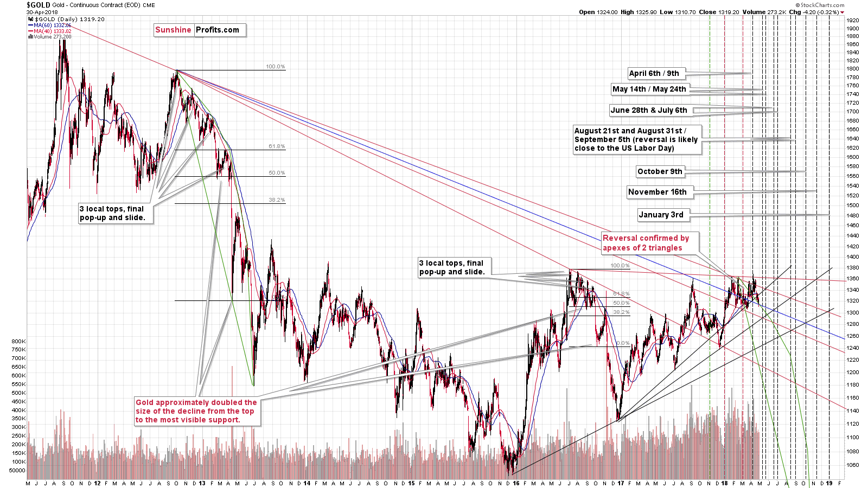Click year marker 13 on the time axis
The image size is (868, 488).
[202, 483]
